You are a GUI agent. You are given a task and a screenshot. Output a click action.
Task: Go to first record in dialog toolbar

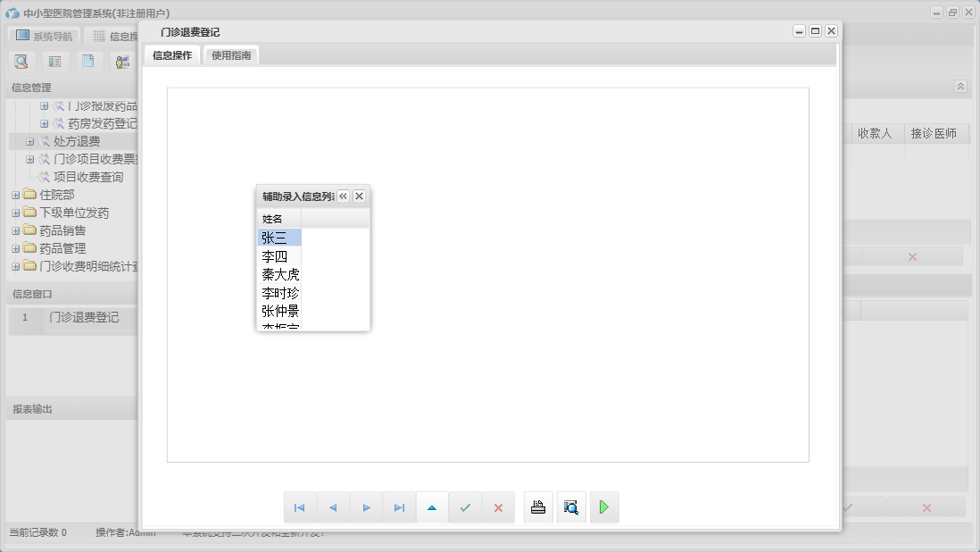(x=299, y=507)
